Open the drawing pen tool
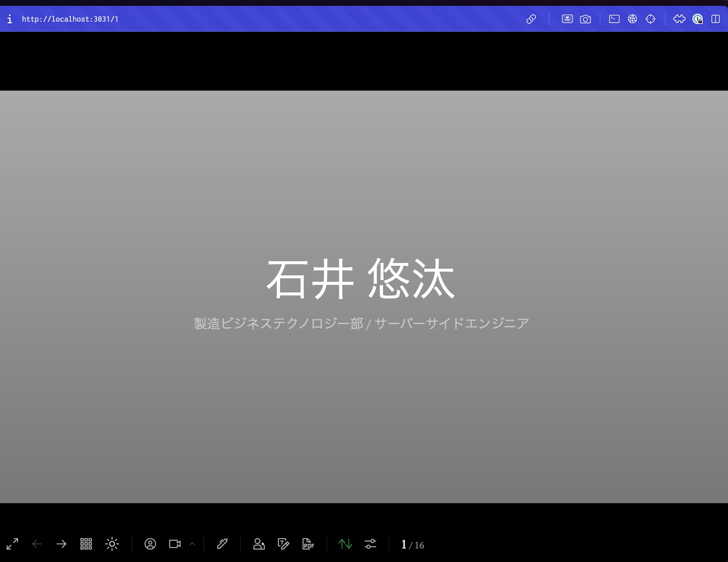The height and width of the screenshot is (562, 728). tap(222, 544)
